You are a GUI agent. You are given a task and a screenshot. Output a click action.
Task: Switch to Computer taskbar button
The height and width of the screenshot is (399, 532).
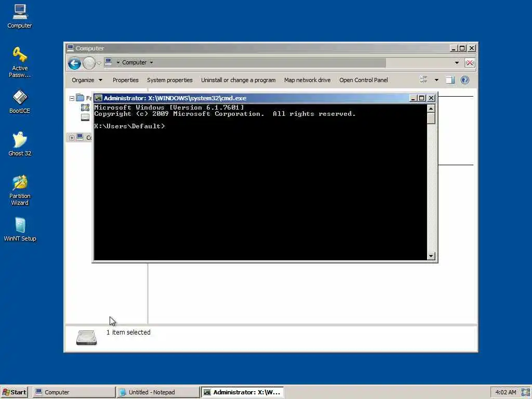click(74, 392)
